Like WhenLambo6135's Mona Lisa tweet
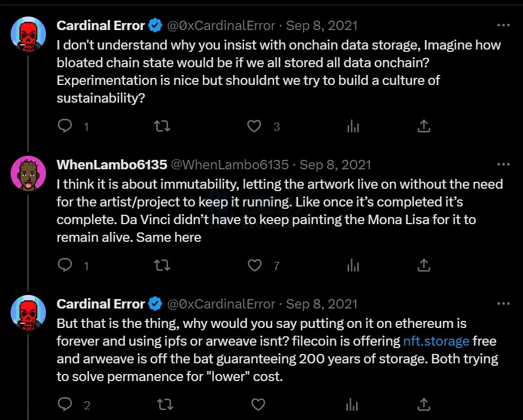The width and height of the screenshot is (523, 420). point(255,265)
